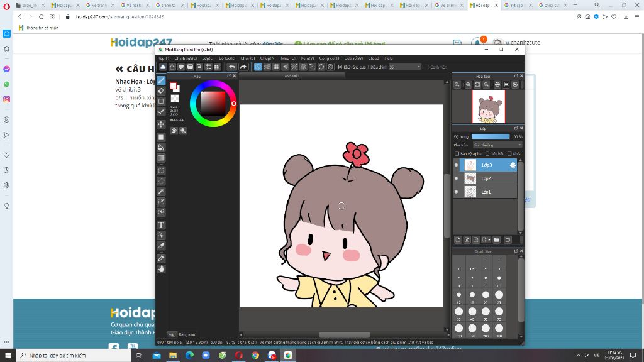Select the Bucket fill tool
Image resolution: width=644 pixels, height=362 pixels.
coord(162,147)
